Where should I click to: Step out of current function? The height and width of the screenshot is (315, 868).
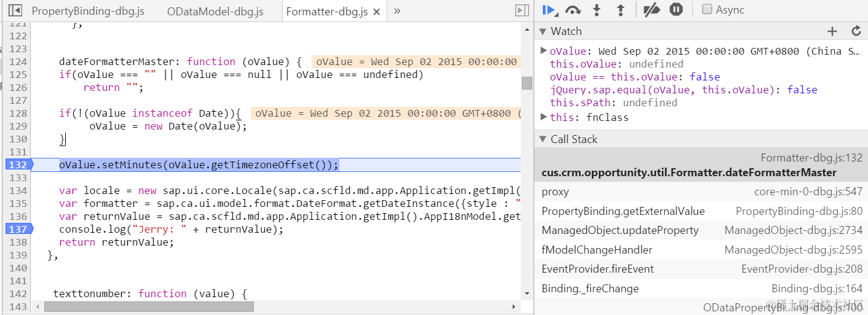point(620,9)
